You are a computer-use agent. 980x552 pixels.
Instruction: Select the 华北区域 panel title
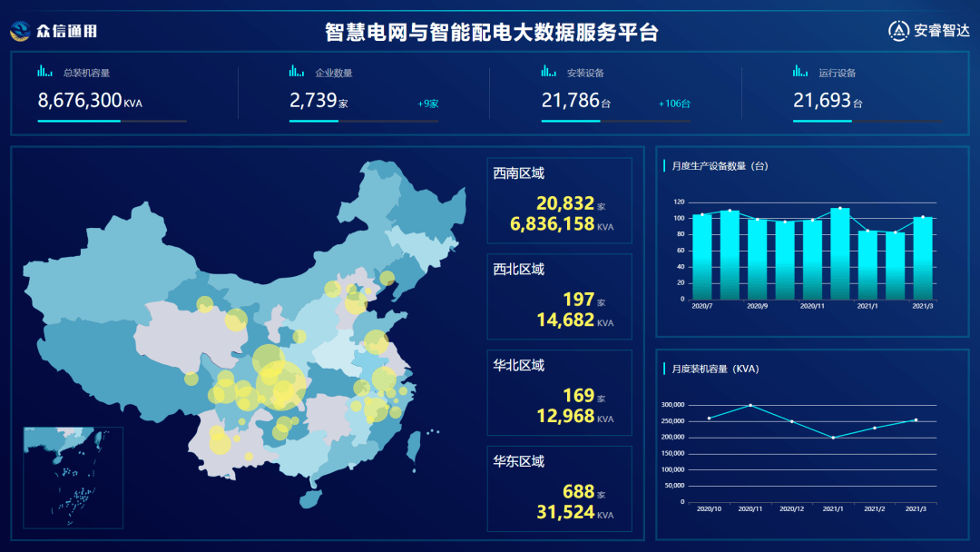point(520,365)
